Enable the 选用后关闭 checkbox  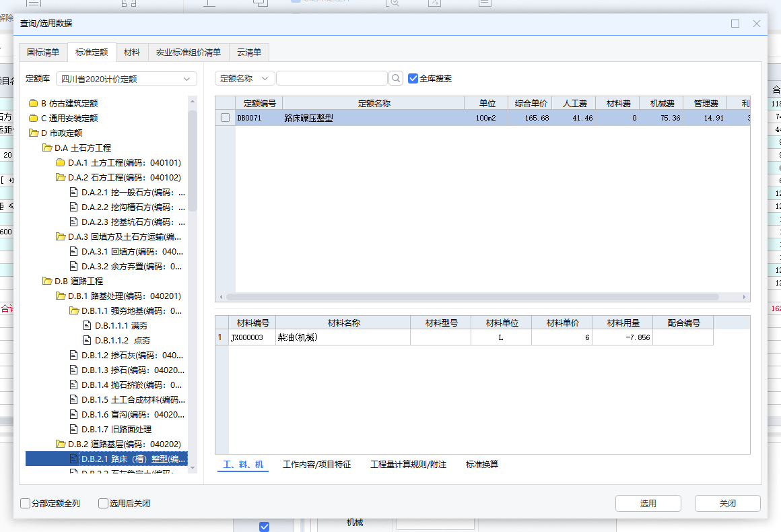point(103,504)
